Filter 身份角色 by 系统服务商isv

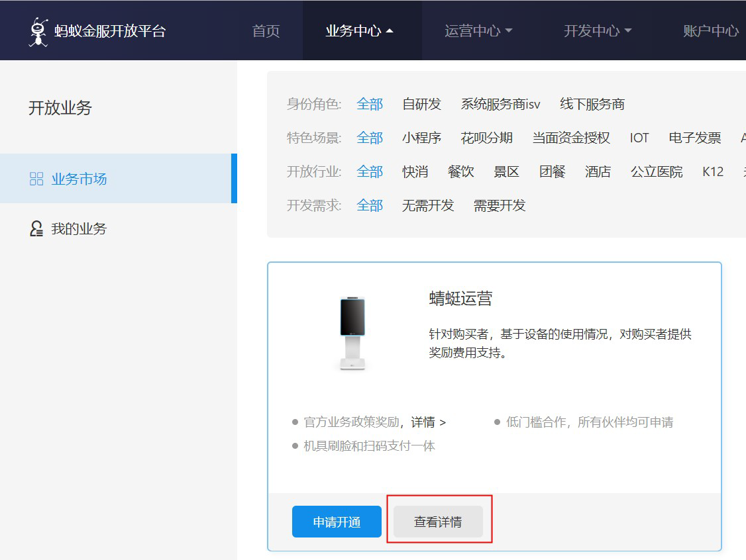click(x=500, y=104)
